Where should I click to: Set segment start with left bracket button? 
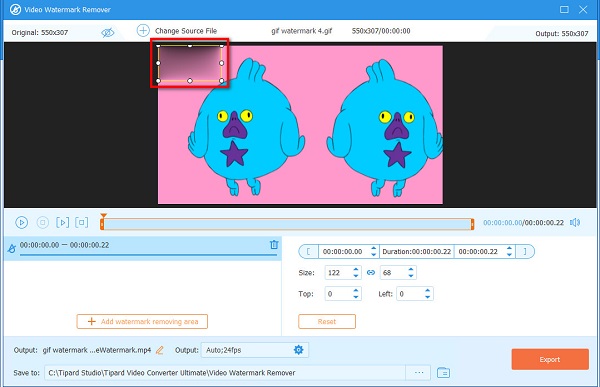(x=308, y=251)
